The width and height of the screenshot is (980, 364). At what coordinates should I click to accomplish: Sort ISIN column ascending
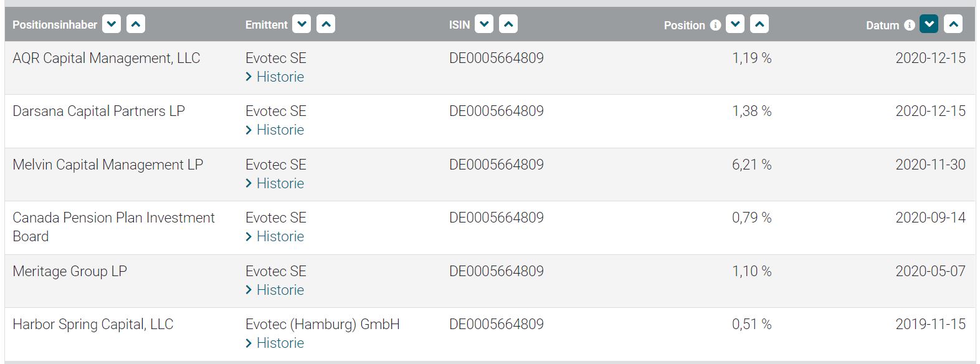[x=508, y=24]
